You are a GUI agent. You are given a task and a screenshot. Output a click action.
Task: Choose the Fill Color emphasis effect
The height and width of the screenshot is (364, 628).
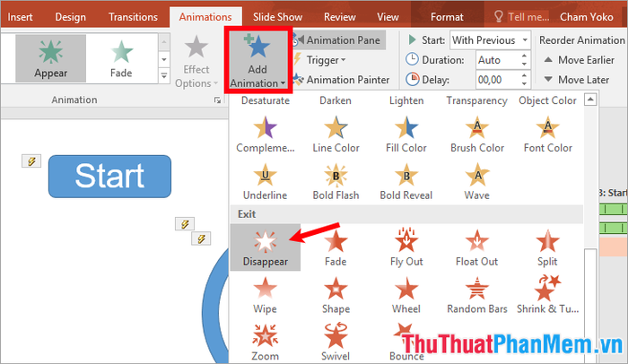[x=406, y=134]
